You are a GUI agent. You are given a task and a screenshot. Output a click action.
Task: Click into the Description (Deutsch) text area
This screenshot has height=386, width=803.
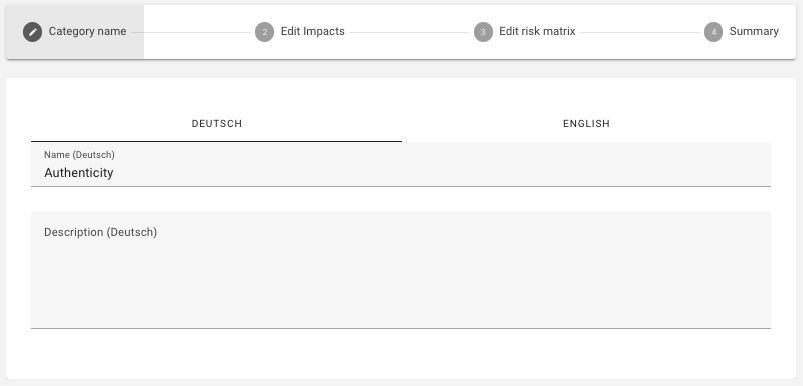(x=401, y=270)
